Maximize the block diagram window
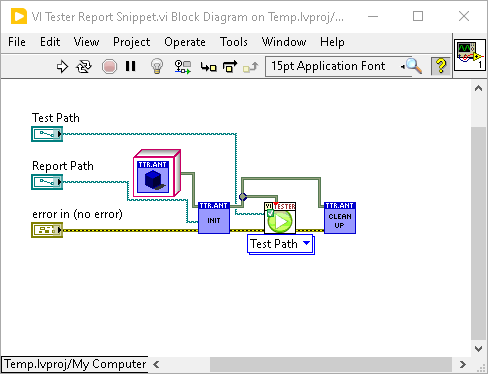The width and height of the screenshot is (488, 374). pos(418,16)
